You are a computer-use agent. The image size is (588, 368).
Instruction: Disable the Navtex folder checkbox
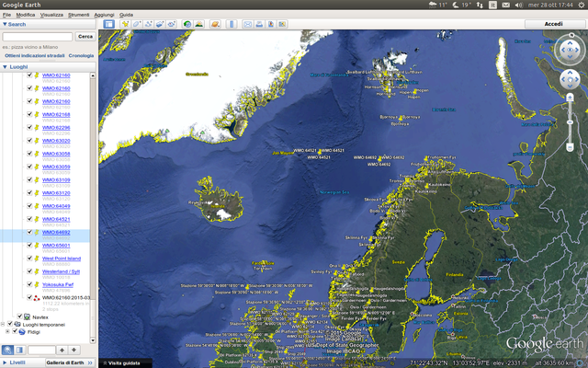(x=19, y=316)
